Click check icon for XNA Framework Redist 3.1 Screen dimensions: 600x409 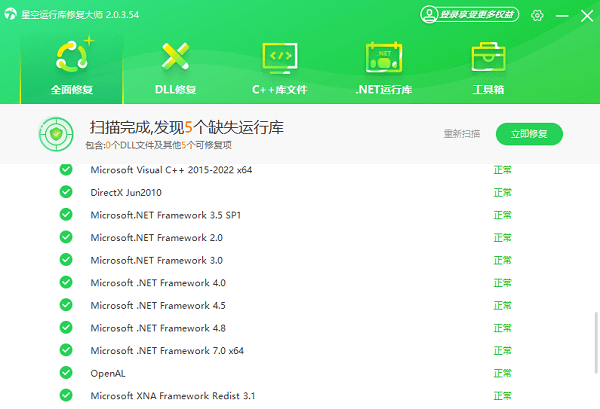tap(66, 395)
